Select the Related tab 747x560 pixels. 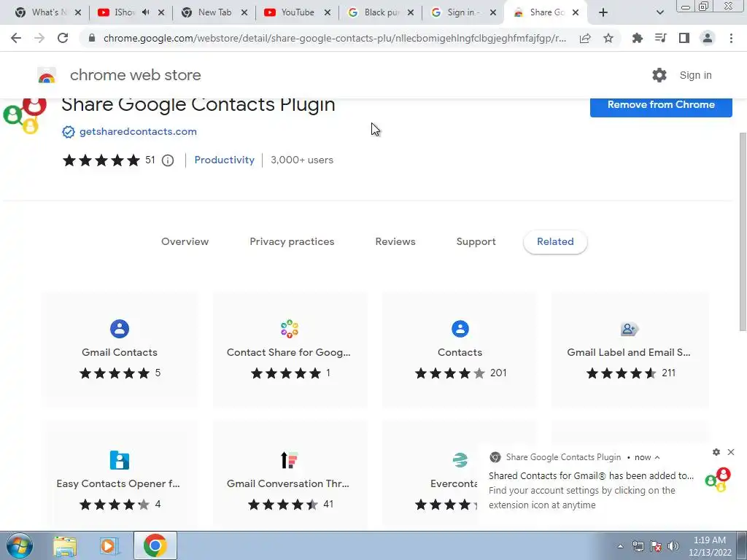point(555,241)
